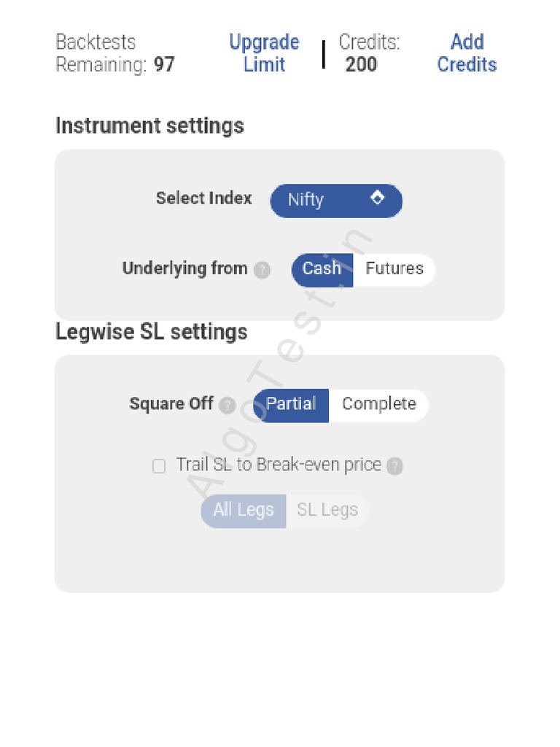Click the help icon beside Underlying from

(262, 270)
